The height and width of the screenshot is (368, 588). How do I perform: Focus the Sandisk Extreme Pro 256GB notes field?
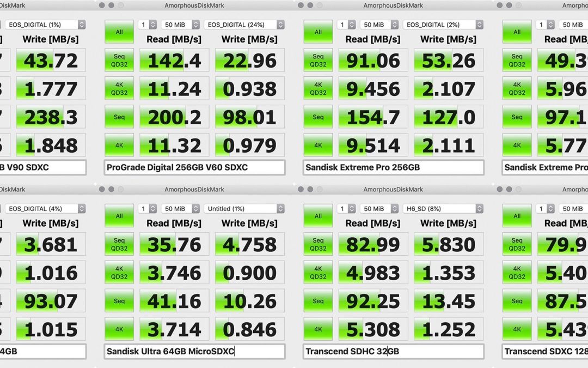[393, 167]
